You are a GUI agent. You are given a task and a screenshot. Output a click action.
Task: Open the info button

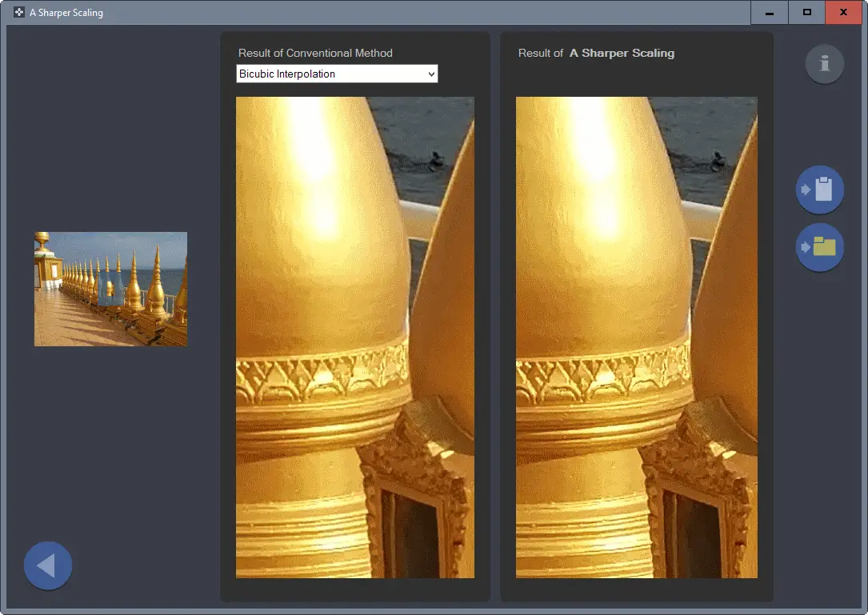tap(824, 64)
